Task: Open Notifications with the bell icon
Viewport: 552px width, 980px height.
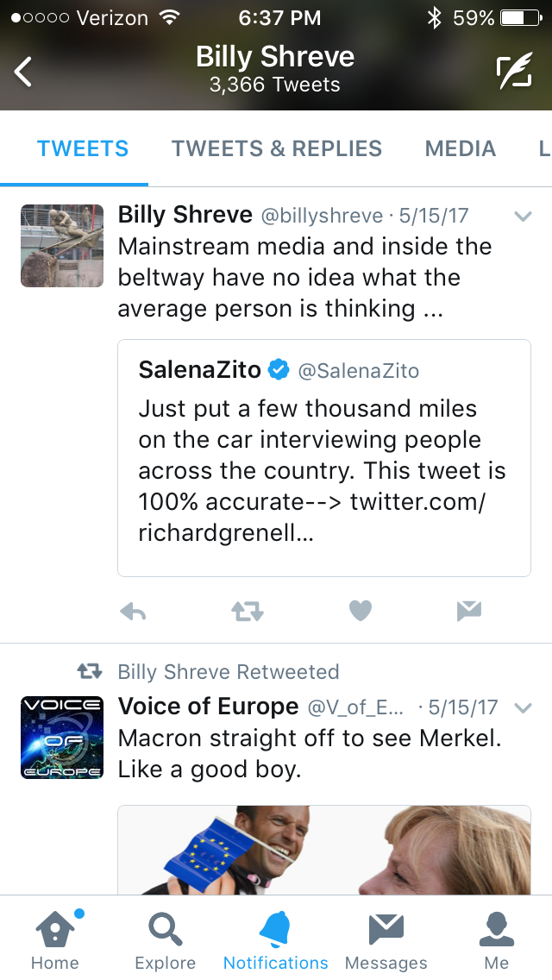Action: tap(275, 938)
